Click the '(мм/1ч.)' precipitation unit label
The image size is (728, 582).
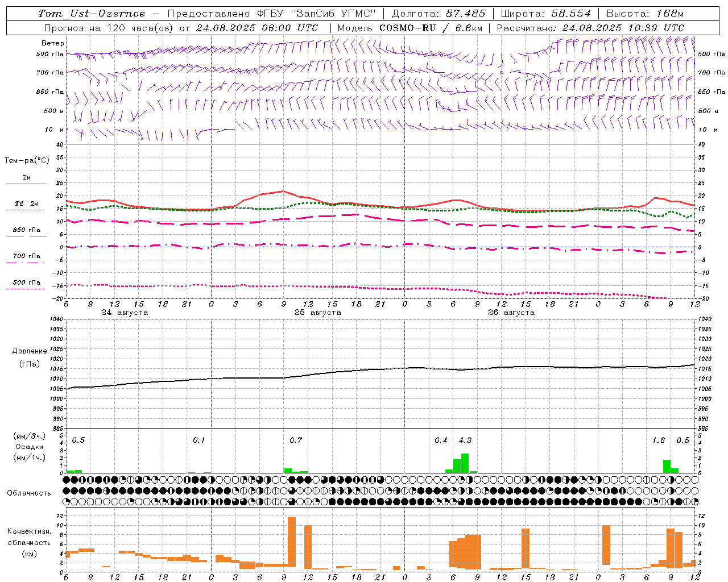(30, 458)
